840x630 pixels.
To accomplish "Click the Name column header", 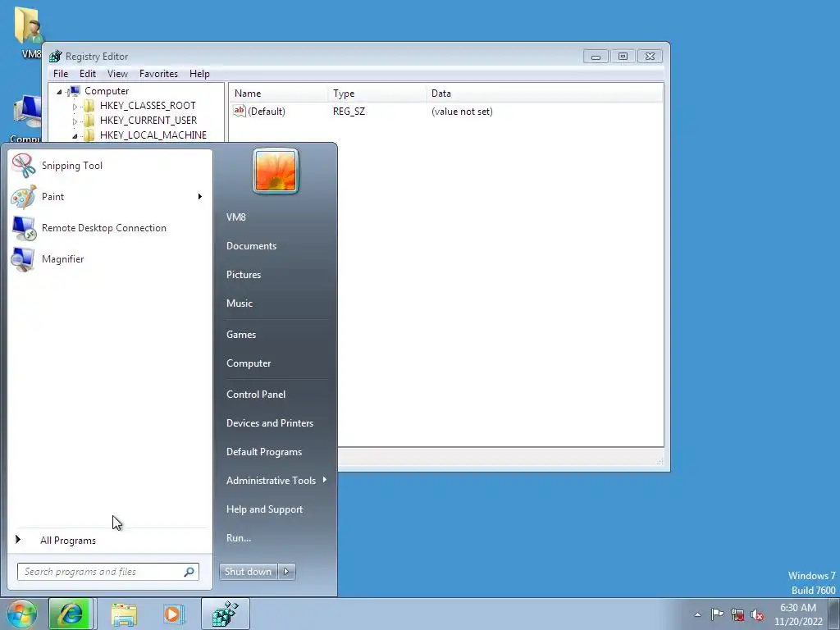I will coord(278,94).
